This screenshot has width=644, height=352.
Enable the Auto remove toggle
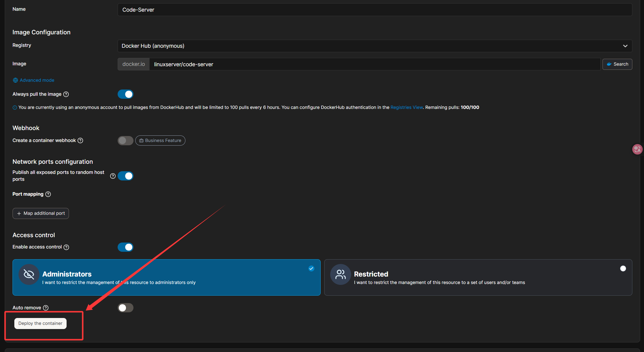(x=125, y=308)
